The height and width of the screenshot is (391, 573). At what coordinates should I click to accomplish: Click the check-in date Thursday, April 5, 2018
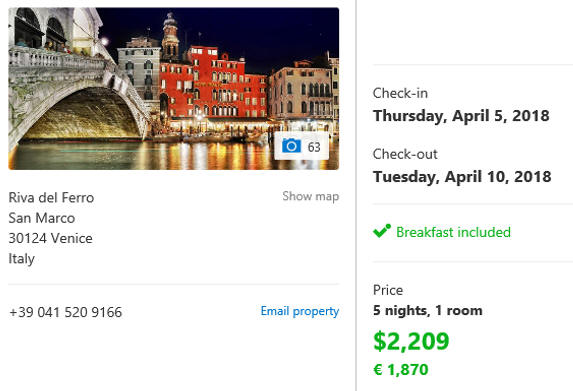[461, 116]
